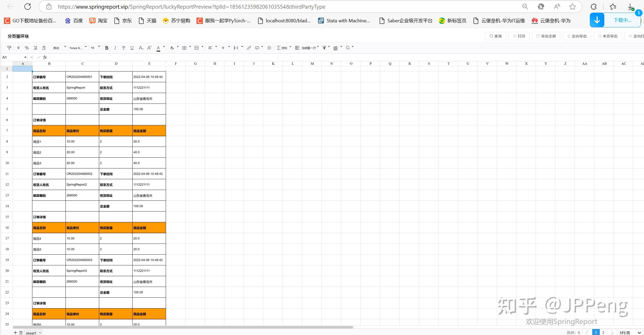Click the font color A swatch
Viewport: 644px width, 335px height.
point(158,48)
